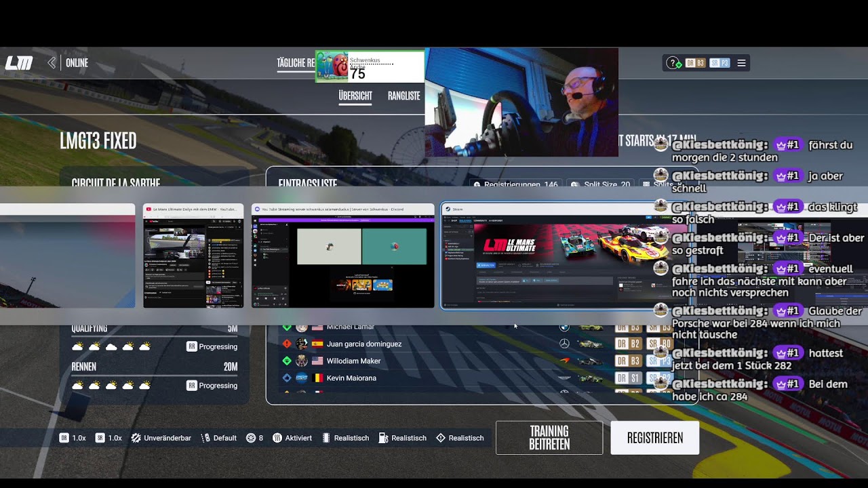
Task: Click the Unveränderbar setup icon
Action: click(x=136, y=438)
